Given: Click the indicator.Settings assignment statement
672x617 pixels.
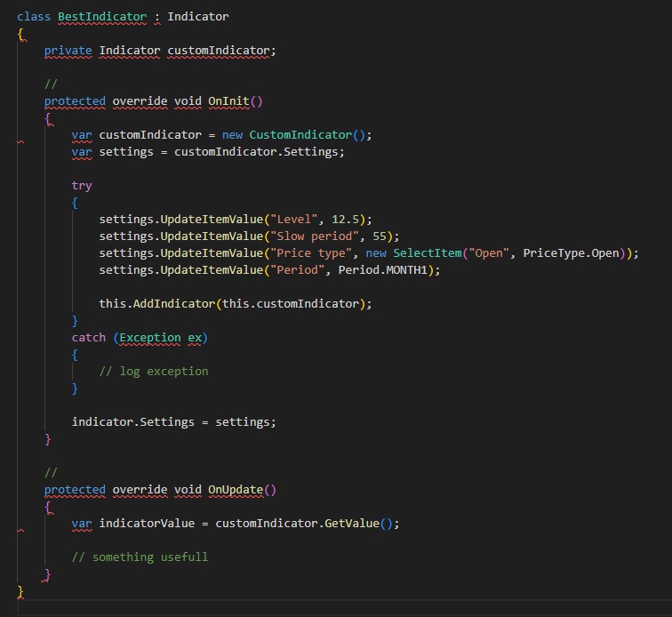Looking at the screenshot, I should coord(174,421).
